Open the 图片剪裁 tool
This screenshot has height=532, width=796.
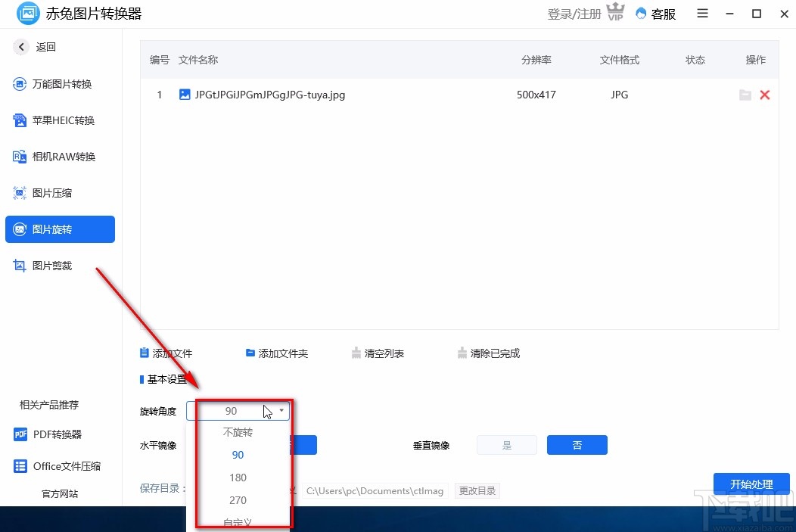point(58,266)
